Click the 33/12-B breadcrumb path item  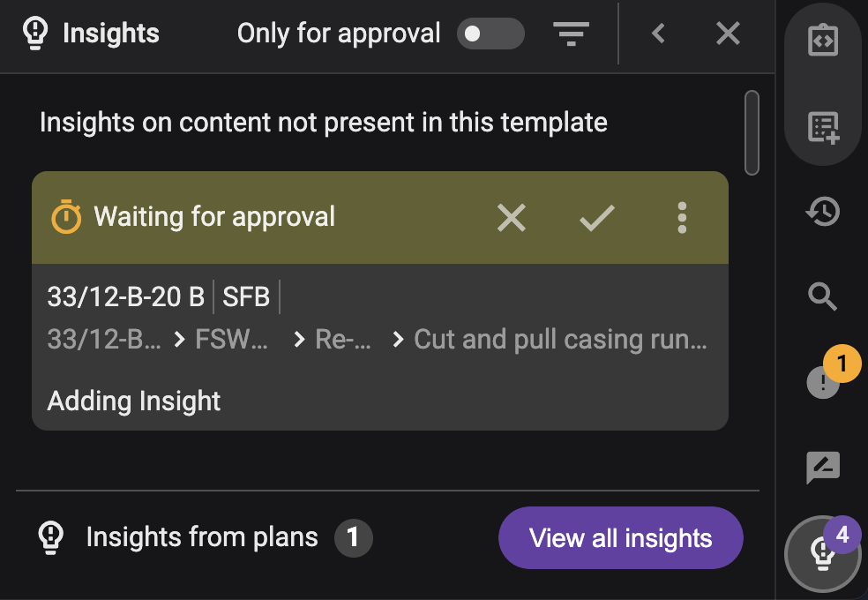(x=104, y=340)
